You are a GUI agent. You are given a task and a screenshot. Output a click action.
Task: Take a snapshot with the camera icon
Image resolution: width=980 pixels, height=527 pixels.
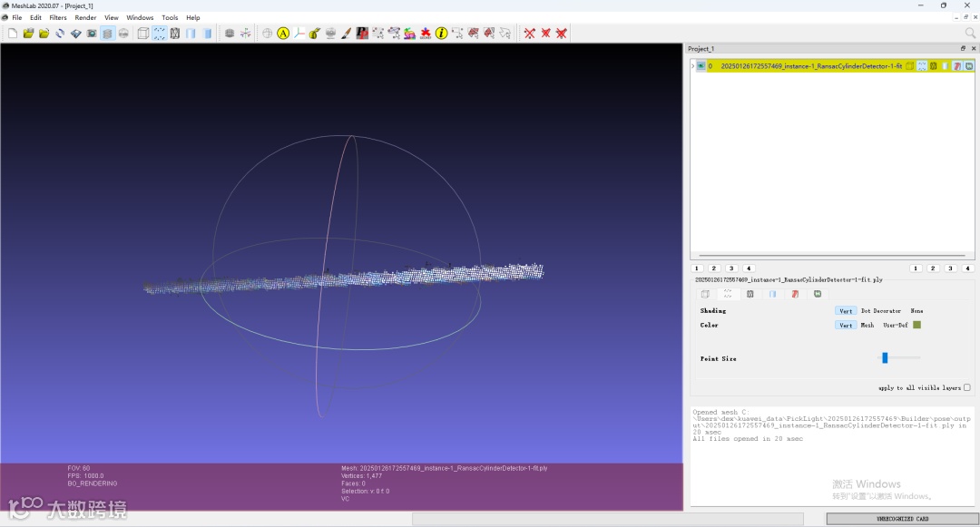pos(92,33)
